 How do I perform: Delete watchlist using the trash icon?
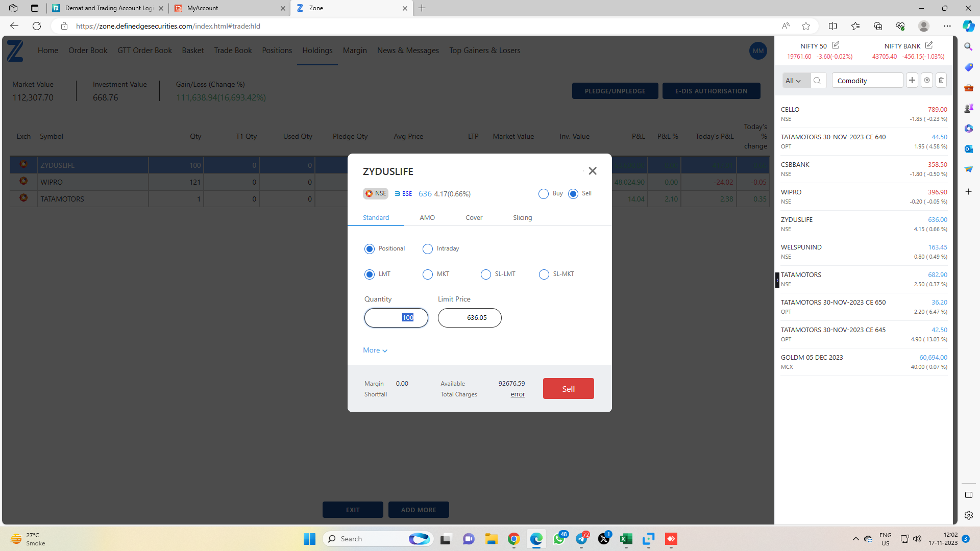click(941, 80)
